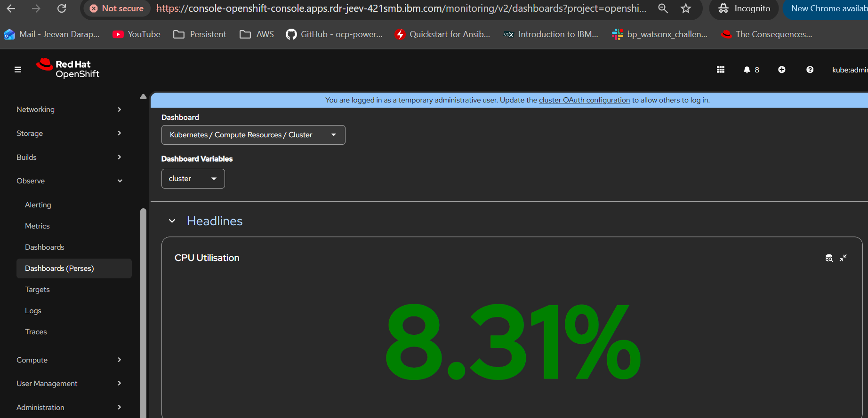Open the YouTube bookmark
The height and width of the screenshot is (418, 868).
point(137,34)
